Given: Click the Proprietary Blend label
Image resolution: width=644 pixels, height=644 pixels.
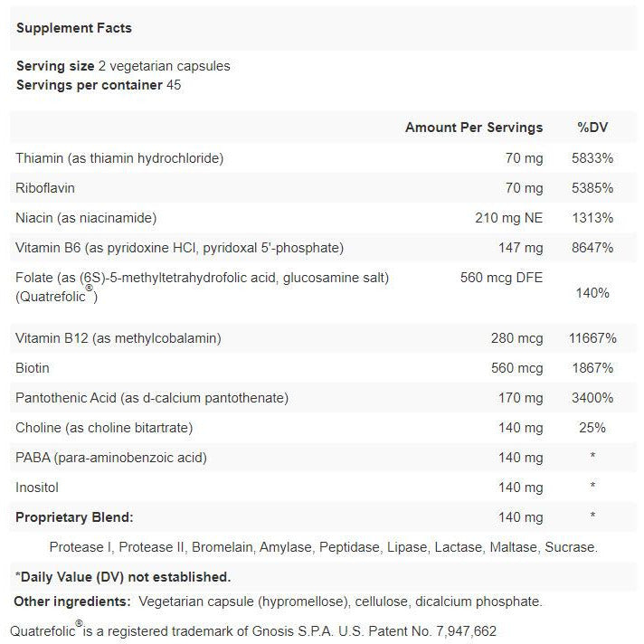Looking at the screenshot, I should tap(74, 517).
